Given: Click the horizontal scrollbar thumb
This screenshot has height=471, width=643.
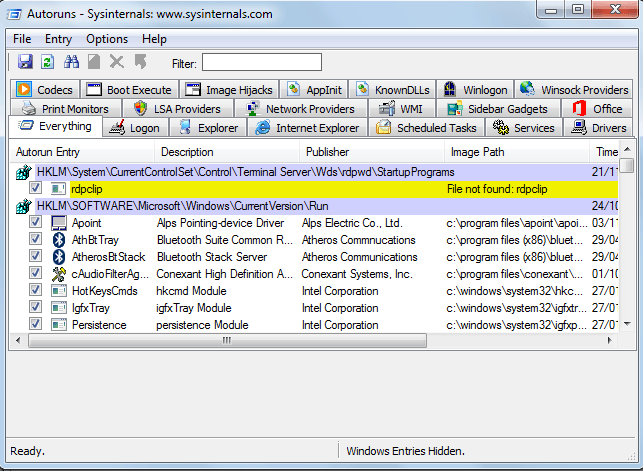Looking at the screenshot, I should click(x=227, y=340).
